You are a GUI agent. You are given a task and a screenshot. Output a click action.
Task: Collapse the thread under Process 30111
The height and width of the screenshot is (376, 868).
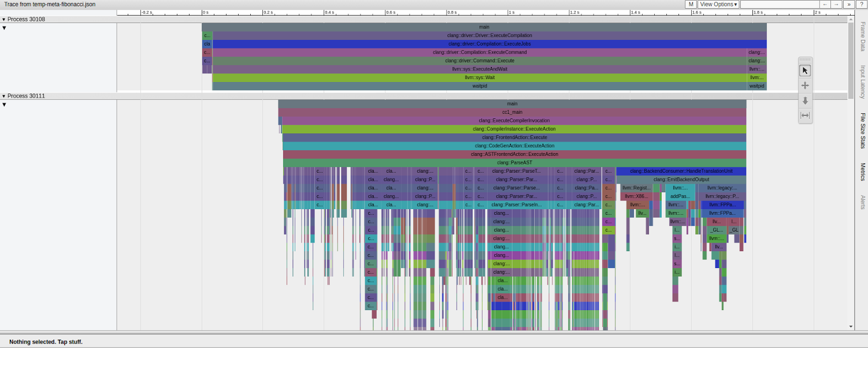point(4,105)
